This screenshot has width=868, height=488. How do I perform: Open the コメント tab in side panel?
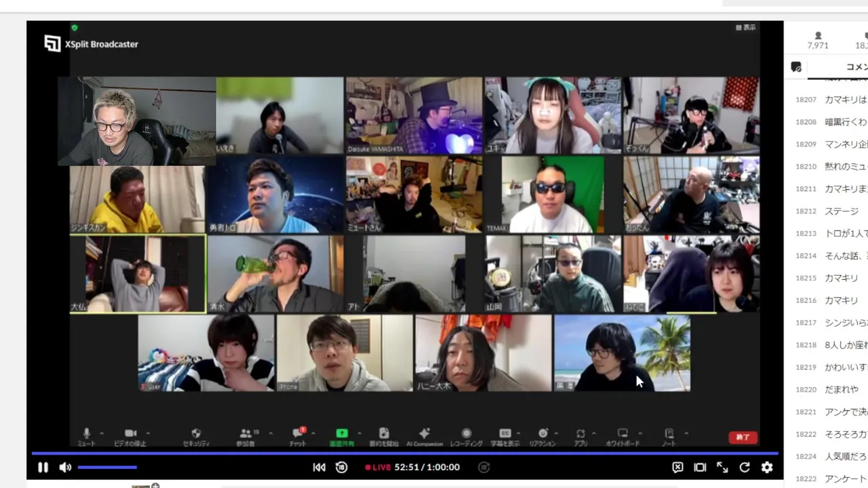click(857, 66)
